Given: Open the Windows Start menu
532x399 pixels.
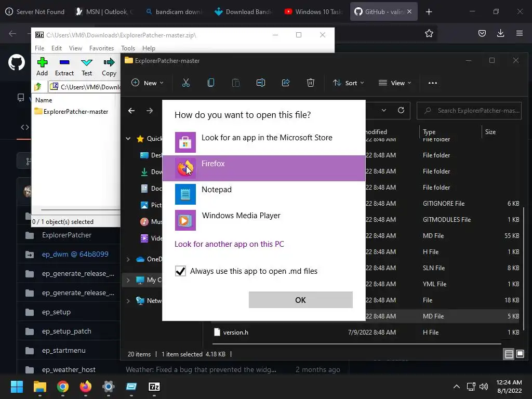Looking at the screenshot, I should point(17,387).
